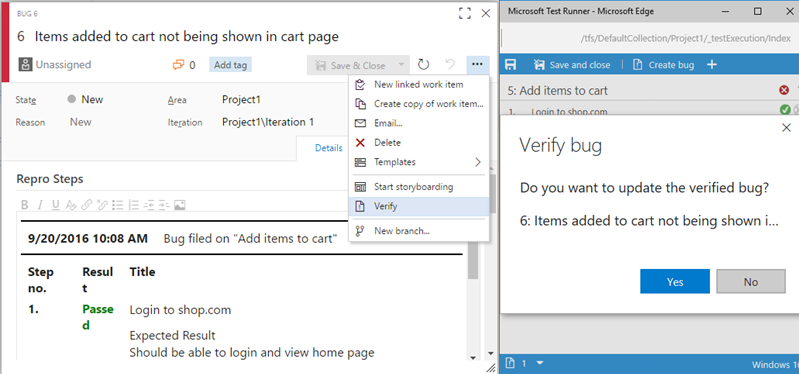Open the ellipsis more actions menu
Screen dimensions: 799x374
(x=477, y=65)
